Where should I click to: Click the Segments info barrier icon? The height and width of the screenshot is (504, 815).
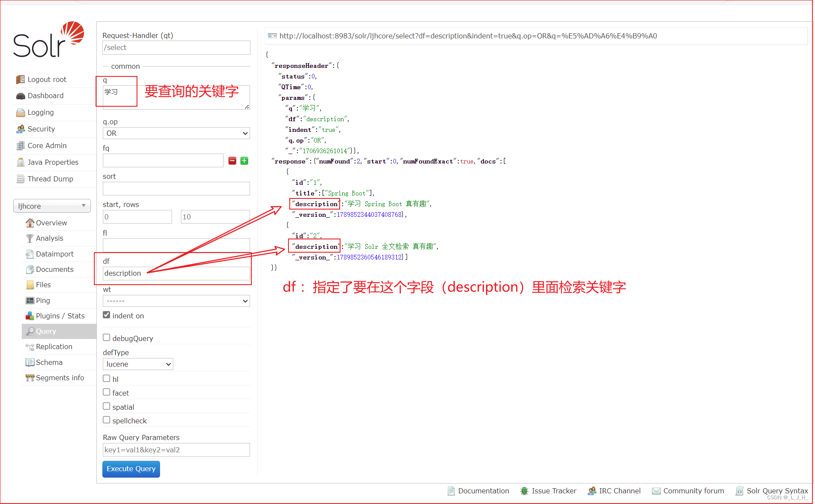[x=30, y=378]
